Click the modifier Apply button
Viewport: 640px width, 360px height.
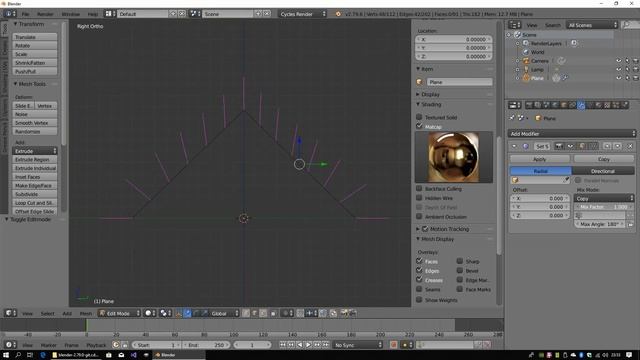click(540, 159)
